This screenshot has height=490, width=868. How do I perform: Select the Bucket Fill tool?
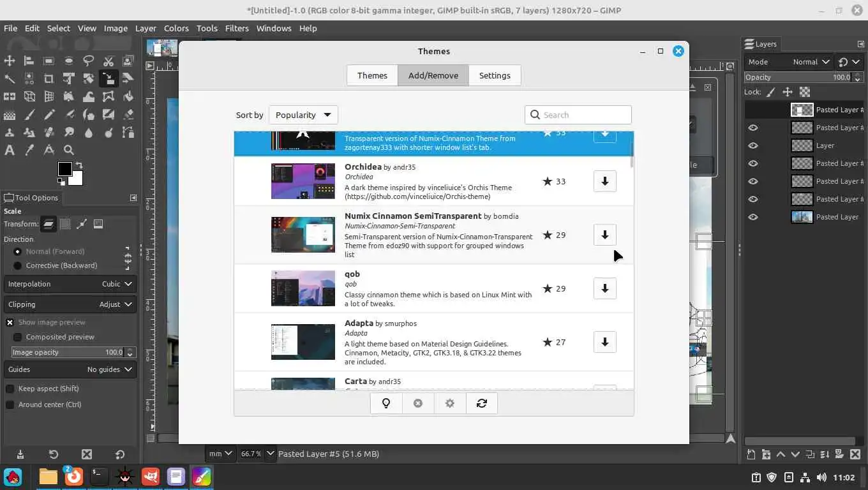pos(128,96)
